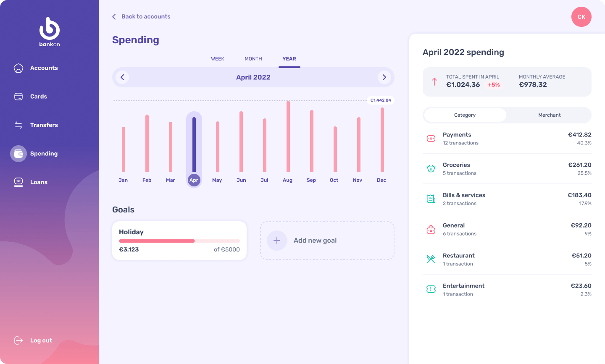Switch to the MONTH tab
Image resolution: width=605 pixels, height=364 pixels.
click(253, 59)
